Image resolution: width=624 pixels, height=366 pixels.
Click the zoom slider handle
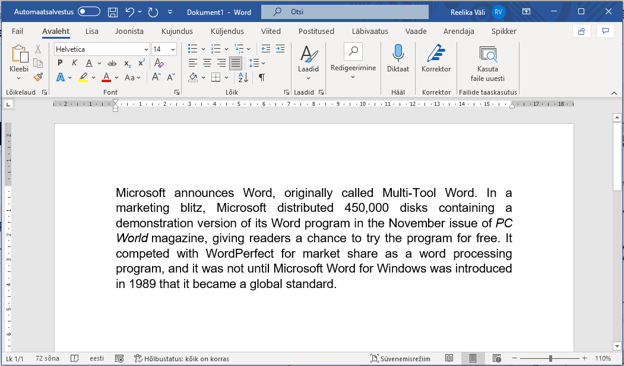pos(551,358)
